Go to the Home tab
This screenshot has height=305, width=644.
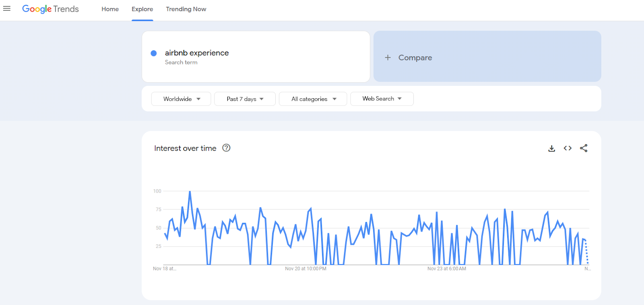[x=110, y=9]
